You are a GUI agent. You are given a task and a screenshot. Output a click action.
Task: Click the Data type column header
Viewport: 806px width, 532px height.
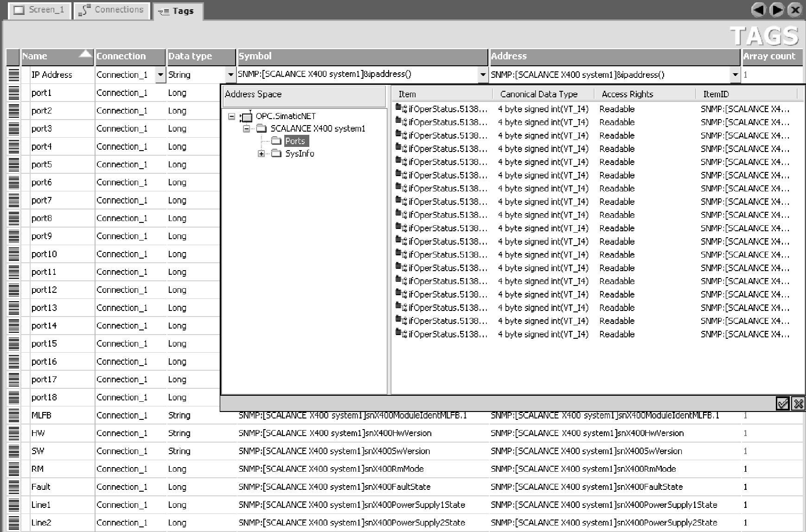click(x=201, y=57)
